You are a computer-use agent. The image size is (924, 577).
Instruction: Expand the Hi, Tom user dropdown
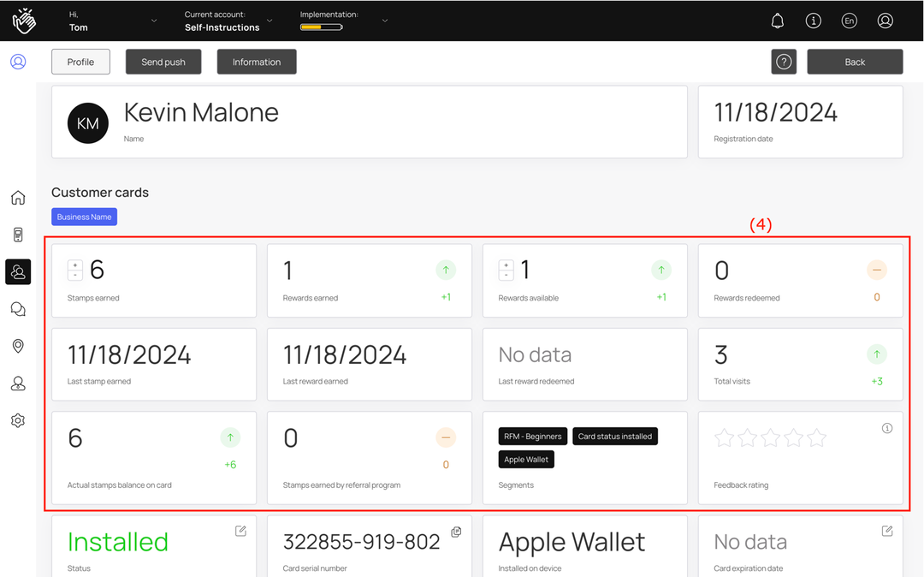click(154, 21)
